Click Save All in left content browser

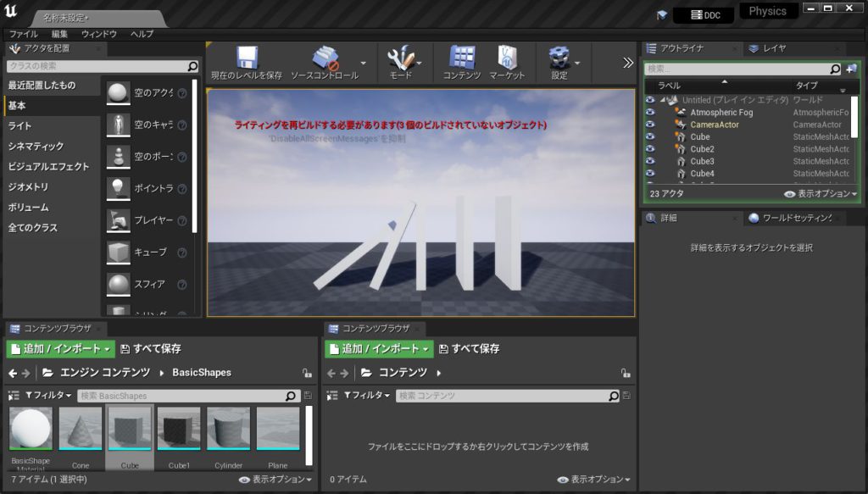click(151, 349)
